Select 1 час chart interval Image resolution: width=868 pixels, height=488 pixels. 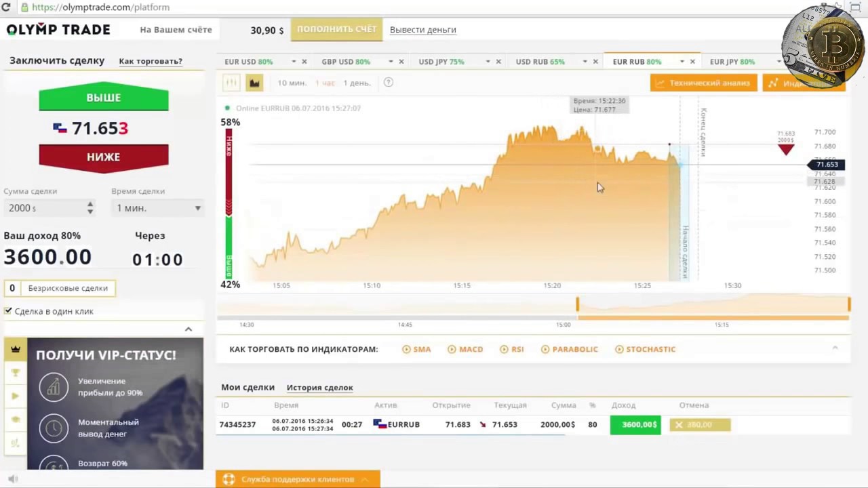click(325, 83)
